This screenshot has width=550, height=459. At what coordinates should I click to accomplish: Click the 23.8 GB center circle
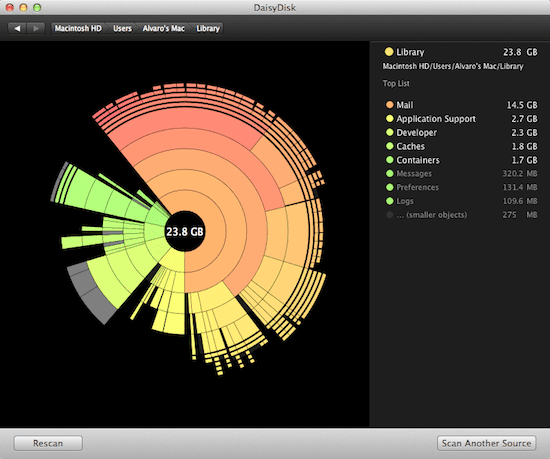point(185,231)
